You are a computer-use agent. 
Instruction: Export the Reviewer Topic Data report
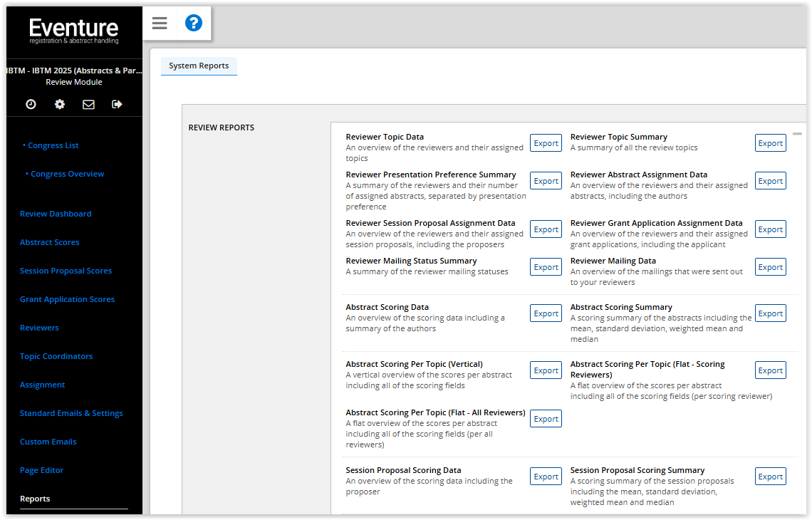546,142
